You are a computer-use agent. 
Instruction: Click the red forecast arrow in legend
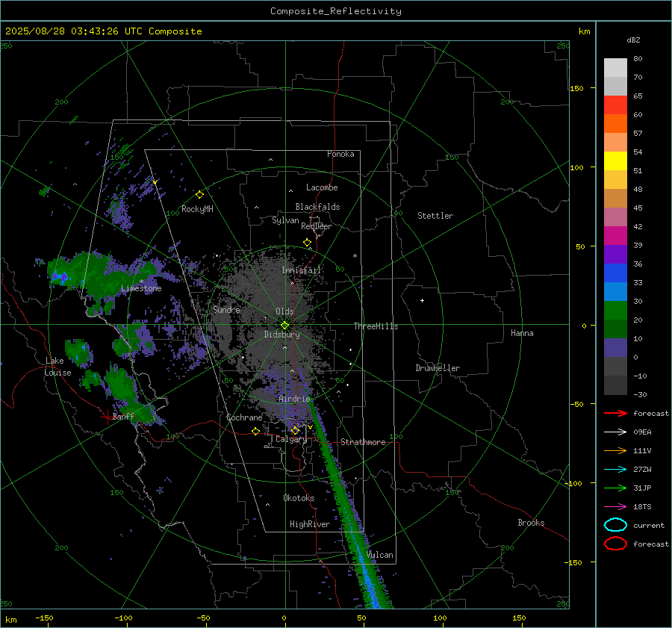point(615,413)
